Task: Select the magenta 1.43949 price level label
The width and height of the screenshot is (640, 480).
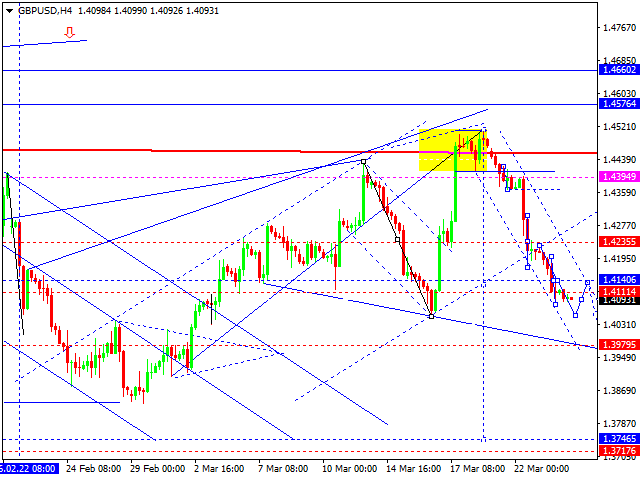Action: pos(619,177)
